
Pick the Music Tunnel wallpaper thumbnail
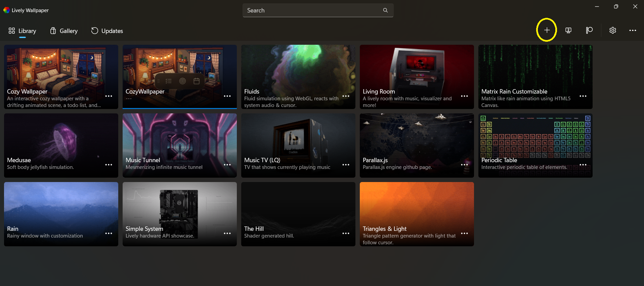[x=180, y=145]
